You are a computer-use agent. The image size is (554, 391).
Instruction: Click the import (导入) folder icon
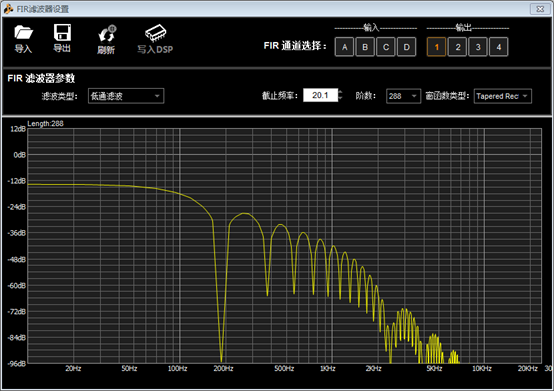[23, 32]
